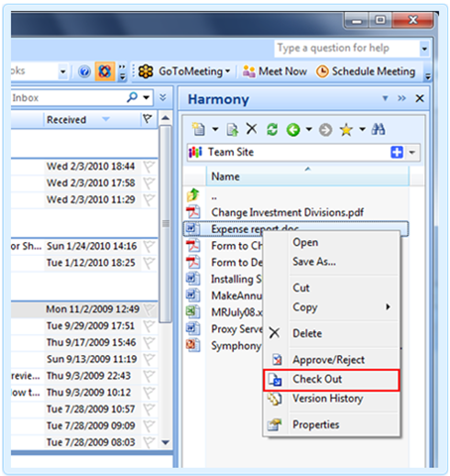The width and height of the screenshot is (450, 476).
Task: Toggle flag on Thu 9/17/2009 15:46 email
Action: click(149, 343)
